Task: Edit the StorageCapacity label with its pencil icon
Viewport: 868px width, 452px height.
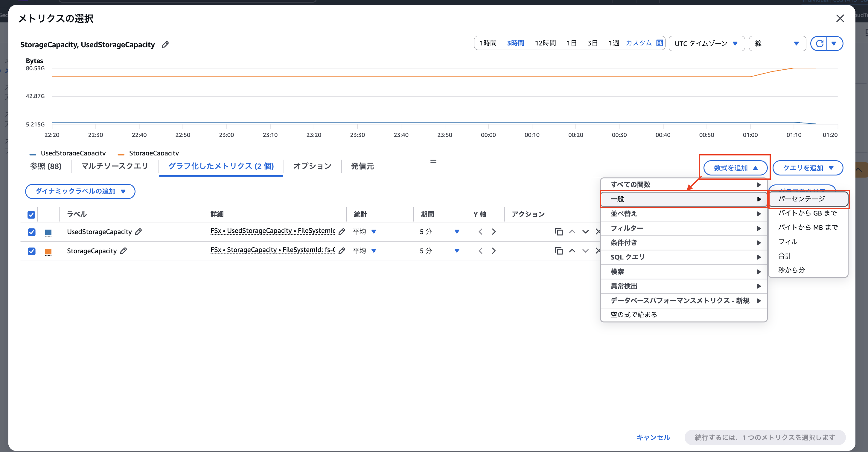Action: [x=124, y=251]
